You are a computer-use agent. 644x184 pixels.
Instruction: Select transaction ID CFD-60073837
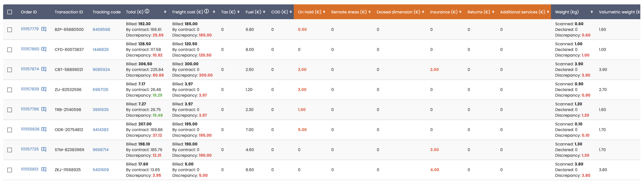69,50
